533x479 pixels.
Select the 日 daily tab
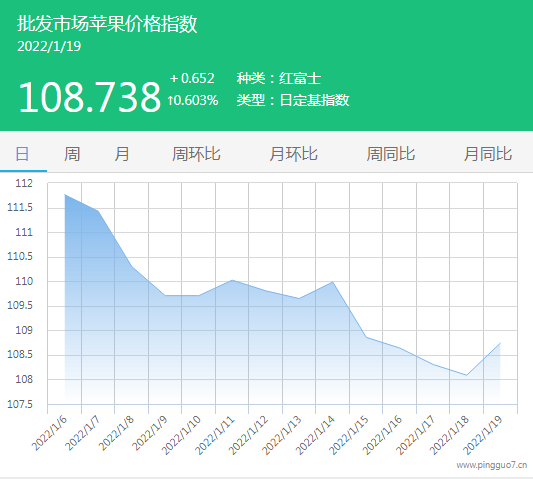22,154
